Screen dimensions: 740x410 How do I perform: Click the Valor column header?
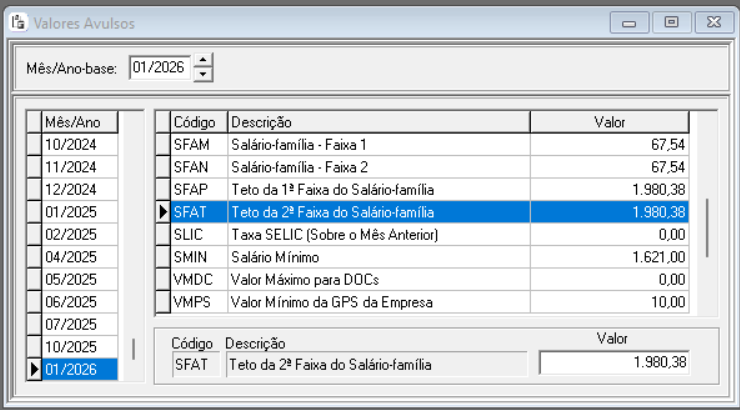(x=608, y=122)
